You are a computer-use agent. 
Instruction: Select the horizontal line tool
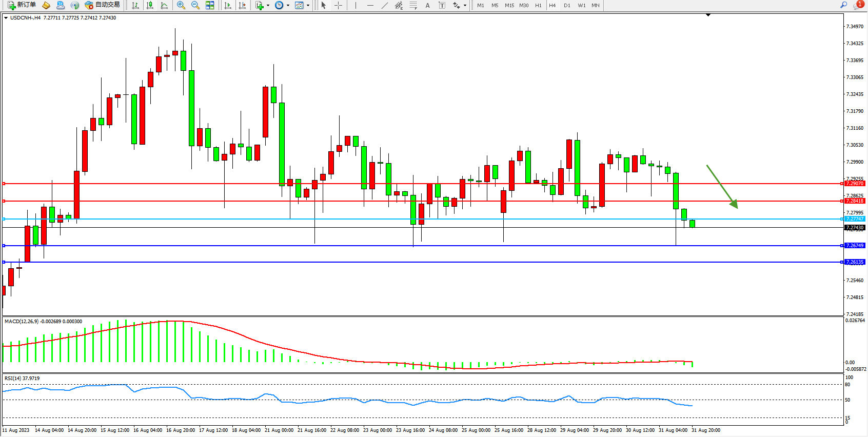tap(370, 5)
